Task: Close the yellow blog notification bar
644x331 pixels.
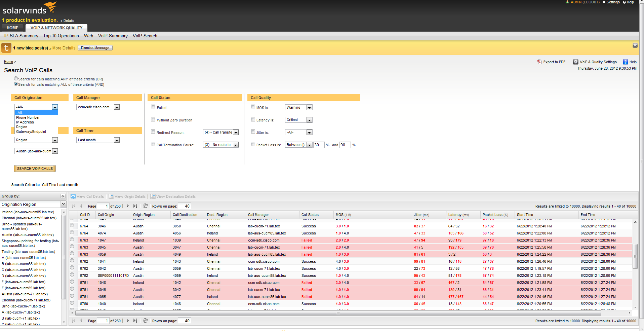Action: [x=635, y=45]
